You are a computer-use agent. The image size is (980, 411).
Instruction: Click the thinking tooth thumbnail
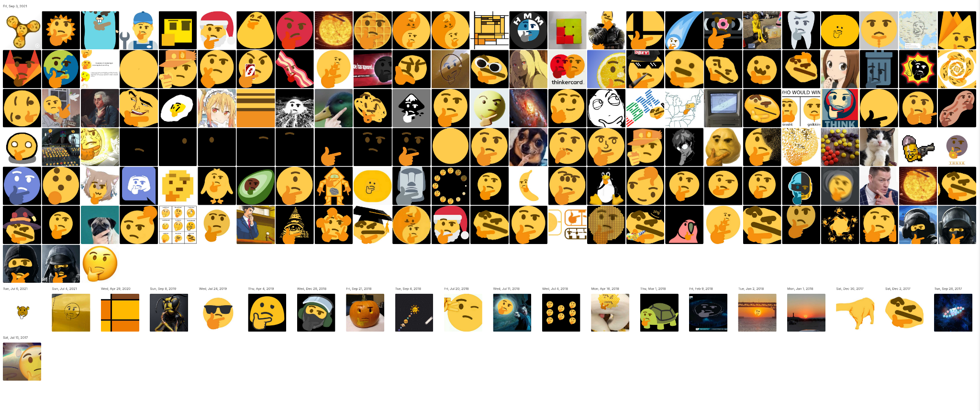click(801, 31)
